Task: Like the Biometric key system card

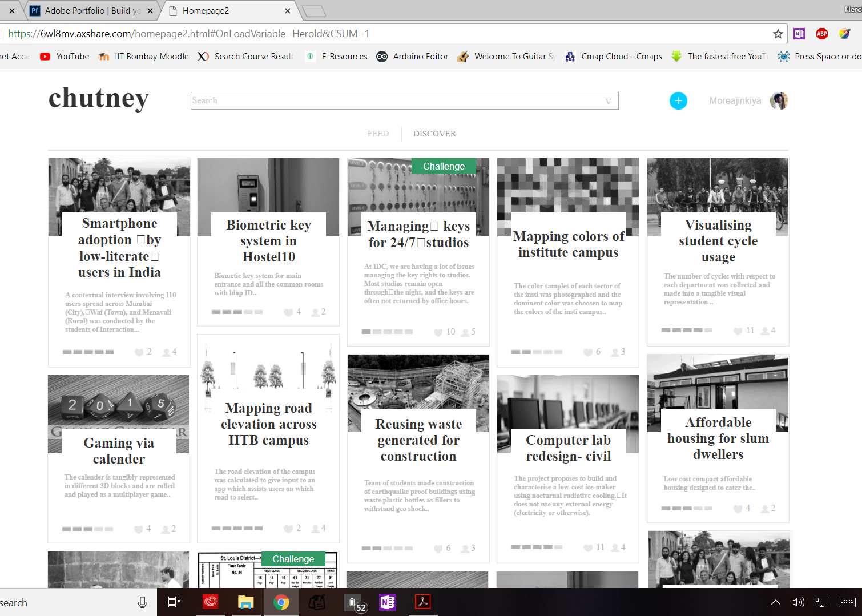Action: pos(288,312)
